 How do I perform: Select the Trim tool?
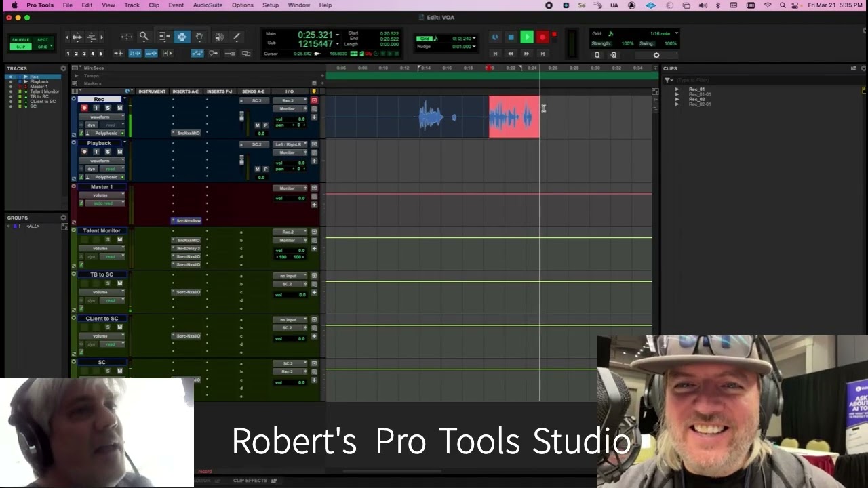pyautogui.click(x=164, y=37)
